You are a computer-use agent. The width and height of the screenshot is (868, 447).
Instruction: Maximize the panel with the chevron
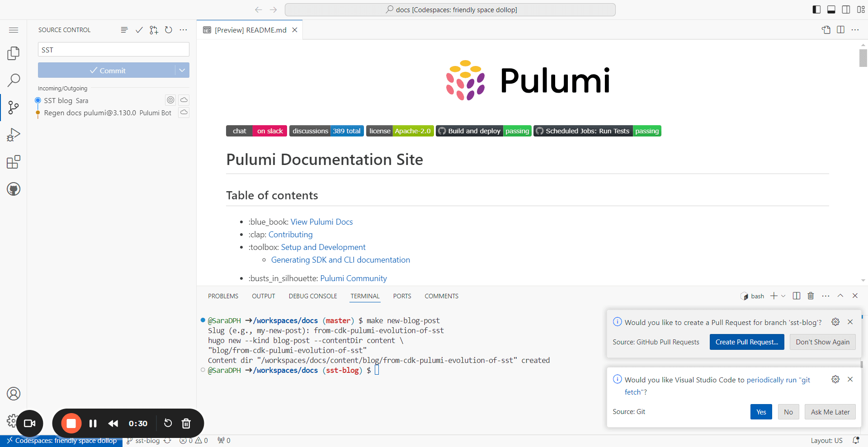pyautogui.click(x=840, y=296)
